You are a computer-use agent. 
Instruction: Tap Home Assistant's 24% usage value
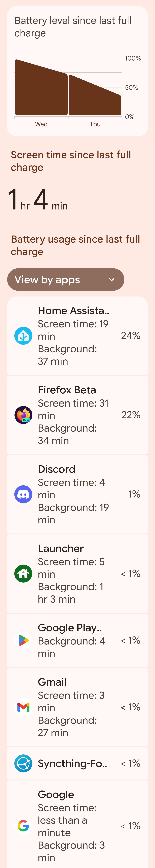pos(131,336)
